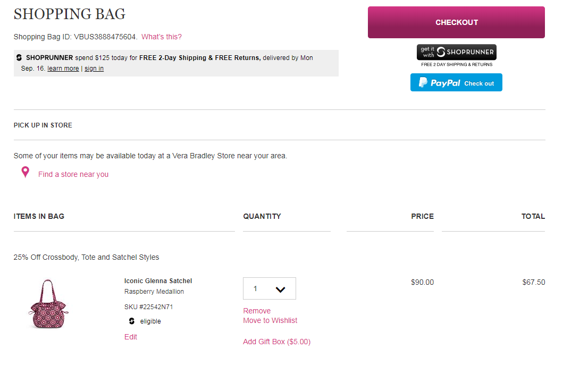Open Iconic Glenna Satchel product name
This screenshot has width=588, height=366.
coord(158,281)
